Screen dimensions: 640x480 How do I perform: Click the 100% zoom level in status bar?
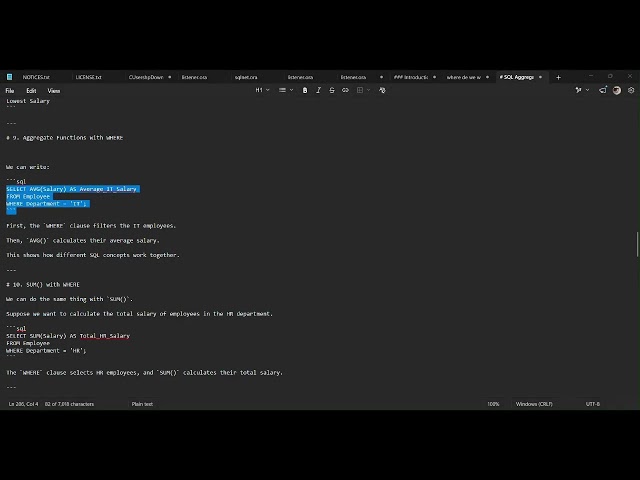click(x=493, y=404)
